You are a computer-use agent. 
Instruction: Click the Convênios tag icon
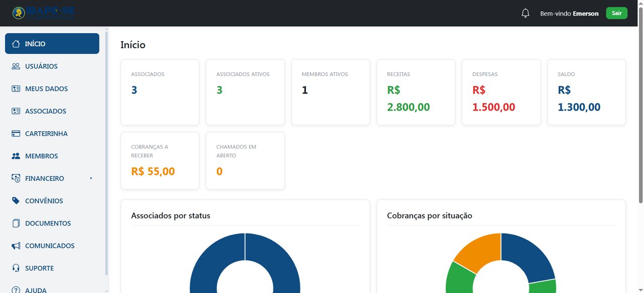(x=16, y=201)
